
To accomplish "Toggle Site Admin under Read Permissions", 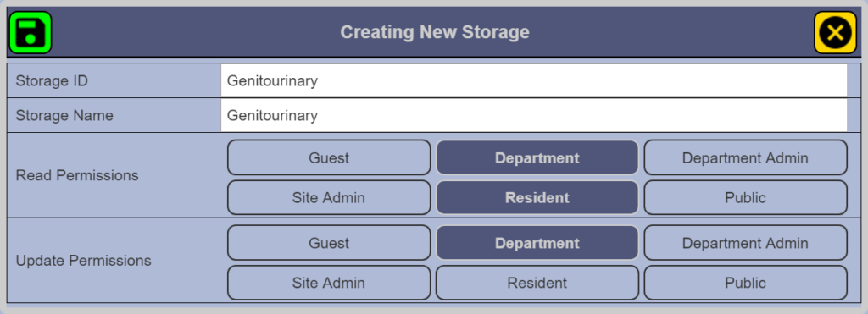I will [x=329, y=197].
